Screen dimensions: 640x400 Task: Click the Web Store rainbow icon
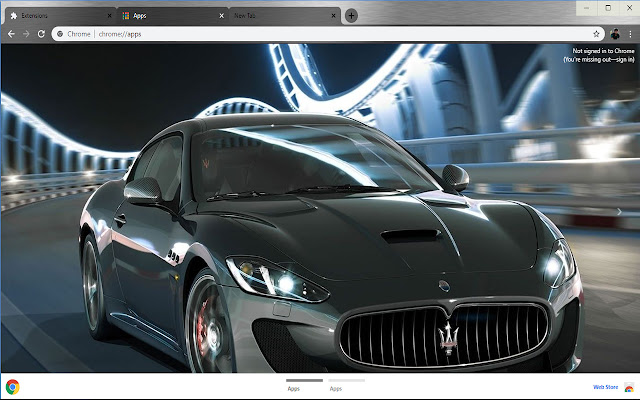(x=629, y=387)
